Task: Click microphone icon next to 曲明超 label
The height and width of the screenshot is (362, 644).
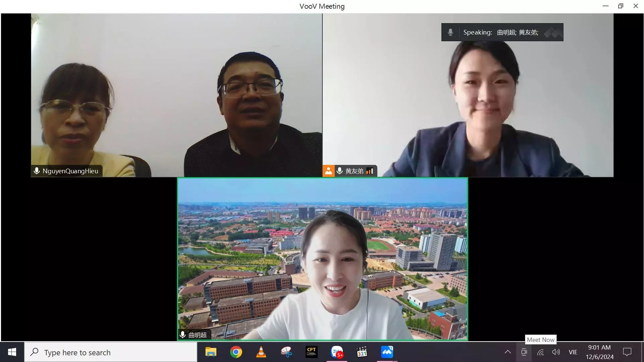Action: tap(183, 335)
